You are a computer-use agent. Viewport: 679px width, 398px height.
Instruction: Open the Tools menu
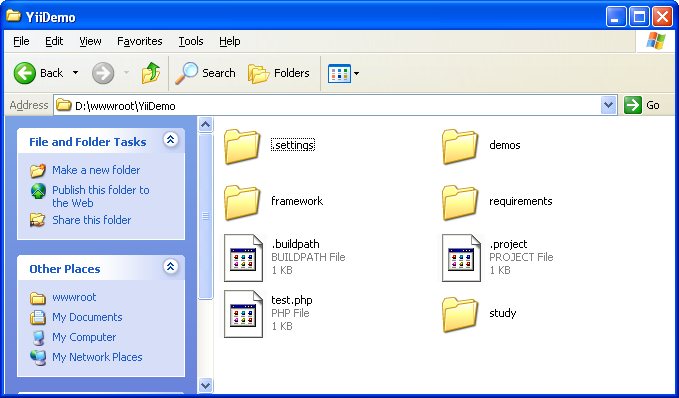(191, 41)
